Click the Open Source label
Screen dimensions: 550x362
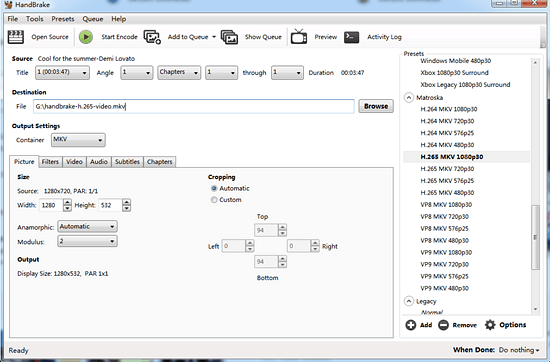[50, 37]
